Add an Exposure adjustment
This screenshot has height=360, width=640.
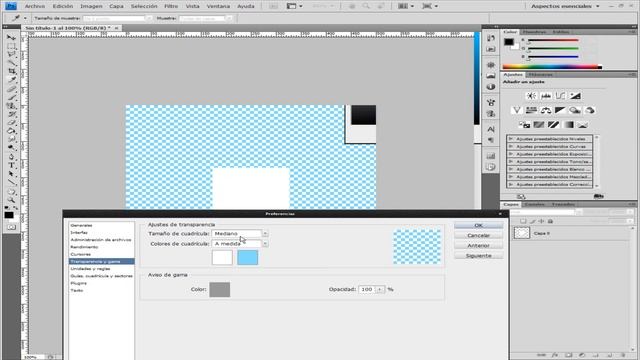(x=575, y=96)
